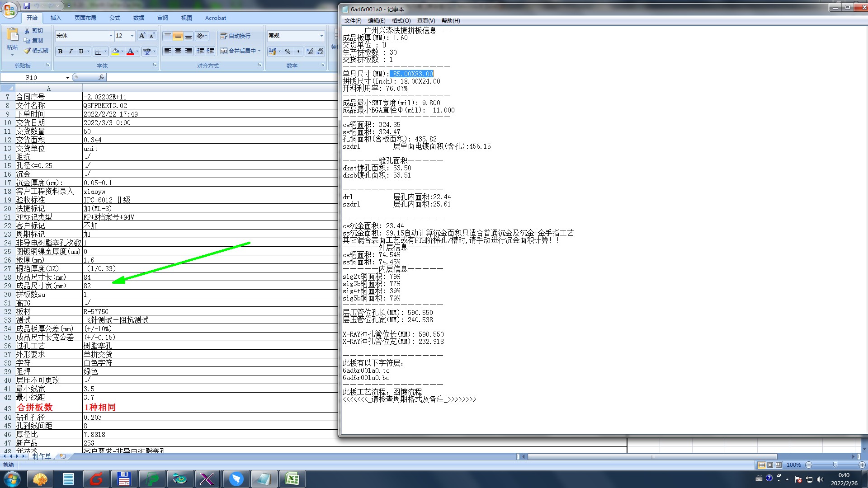Open the font name dropdown 宋体
868x488 pixels.
111,36
